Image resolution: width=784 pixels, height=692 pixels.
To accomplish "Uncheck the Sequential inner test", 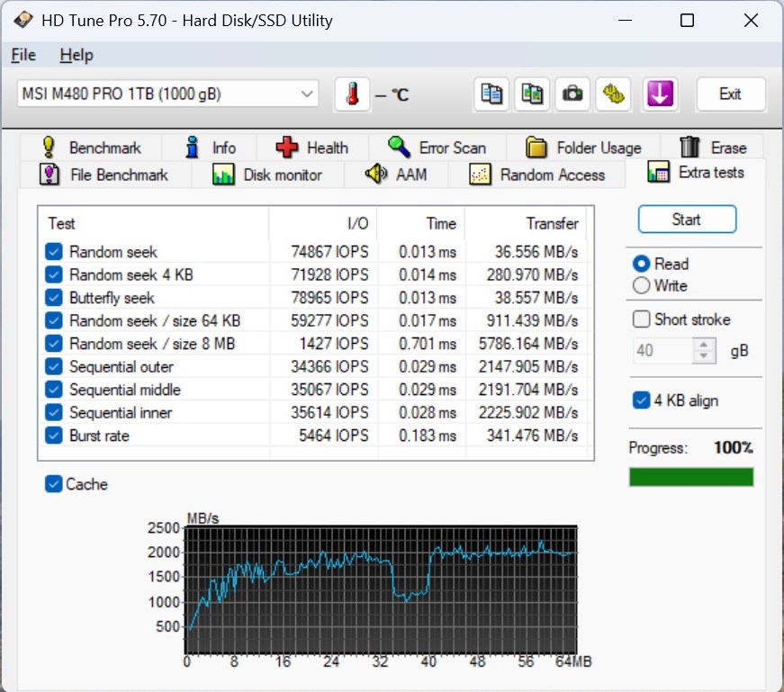I will coord(53,412).
